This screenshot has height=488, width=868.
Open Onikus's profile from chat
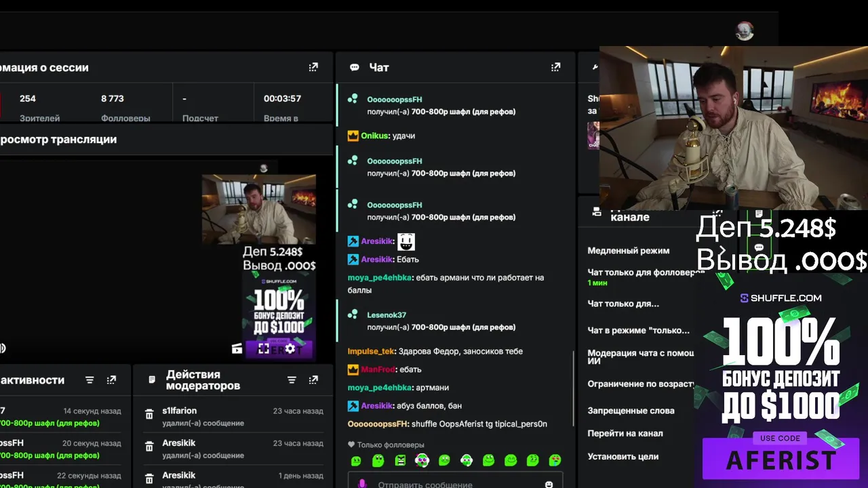click(375, 136)
